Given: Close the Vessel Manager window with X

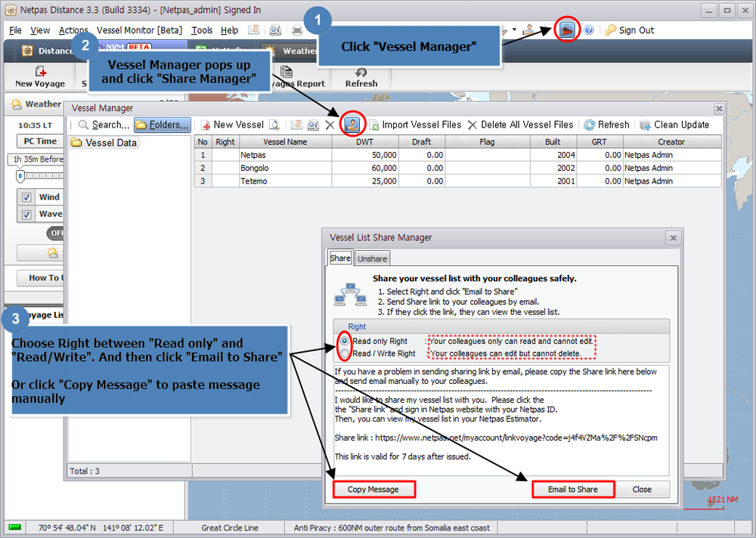Looking at the screenshot, I should (719, 109).
